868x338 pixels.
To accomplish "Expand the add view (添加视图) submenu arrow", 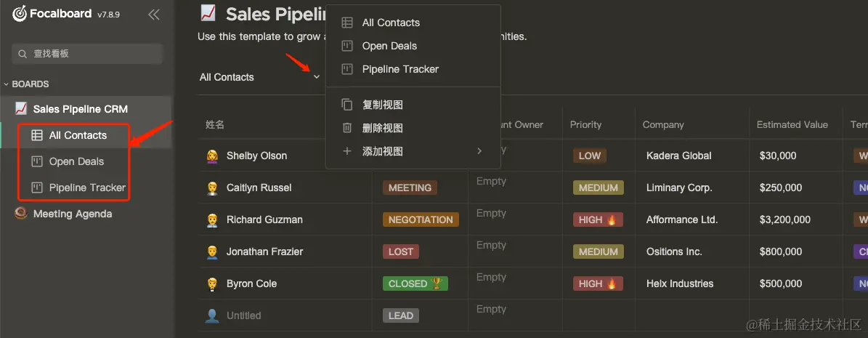I will point(479,150).
